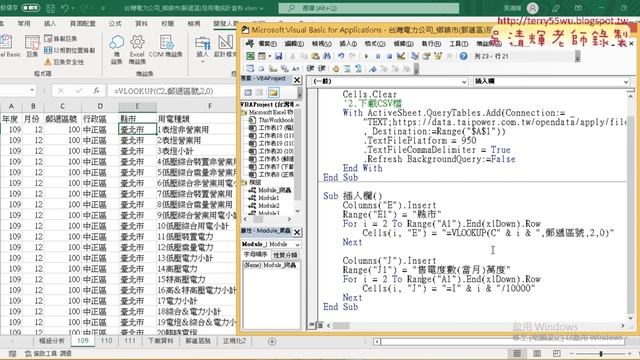Adjust the Excel zoom slider

tap(601, 353)
